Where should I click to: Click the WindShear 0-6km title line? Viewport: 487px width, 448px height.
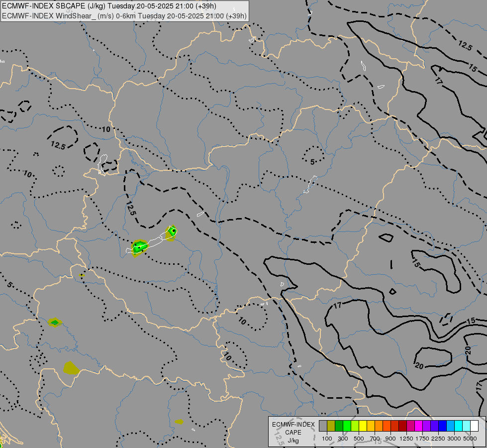[x=124, y=16]
